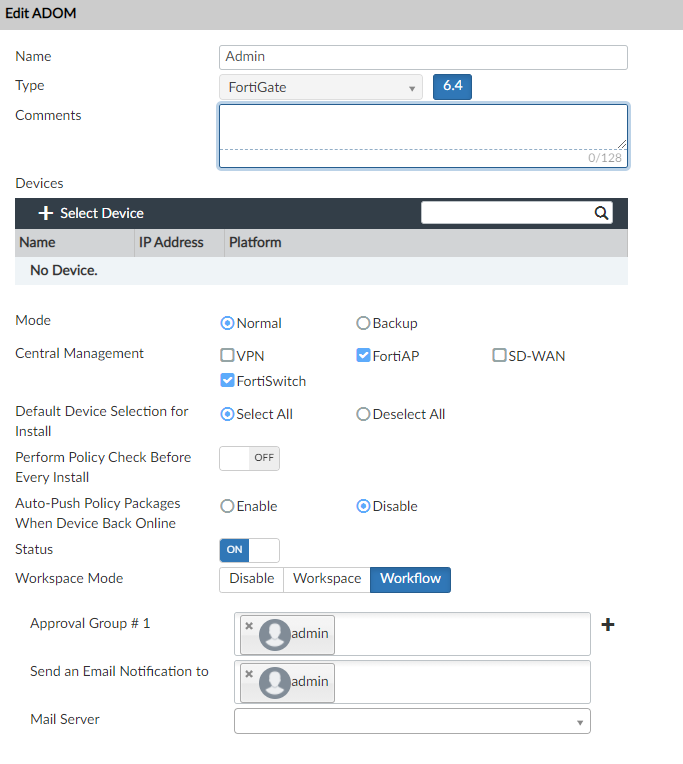Select Backup mode radio button
This screenshot has height=764, width=683.
[x=363, y=323]
